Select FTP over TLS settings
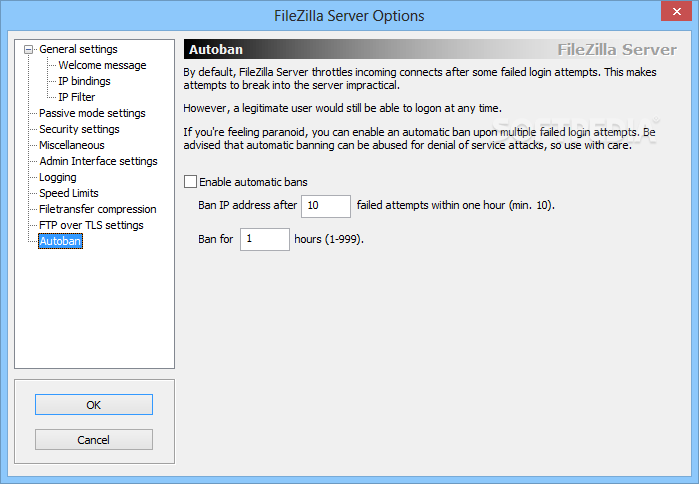The height and width of the screenshot is (484, 699). [91, 226]
